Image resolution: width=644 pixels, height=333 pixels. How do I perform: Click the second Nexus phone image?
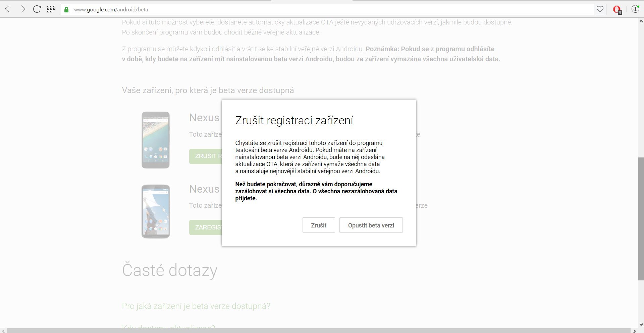155,211
